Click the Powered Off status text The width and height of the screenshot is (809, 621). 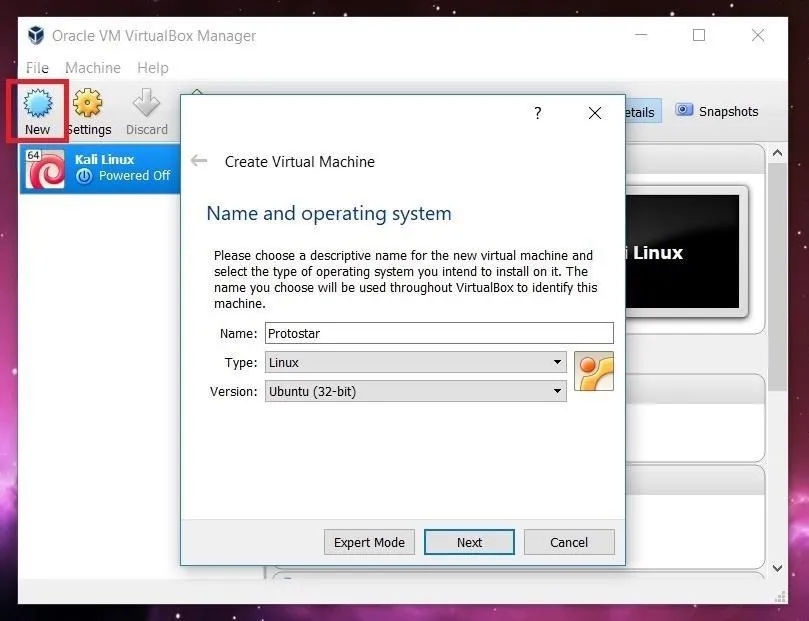(x=135, y=176)
